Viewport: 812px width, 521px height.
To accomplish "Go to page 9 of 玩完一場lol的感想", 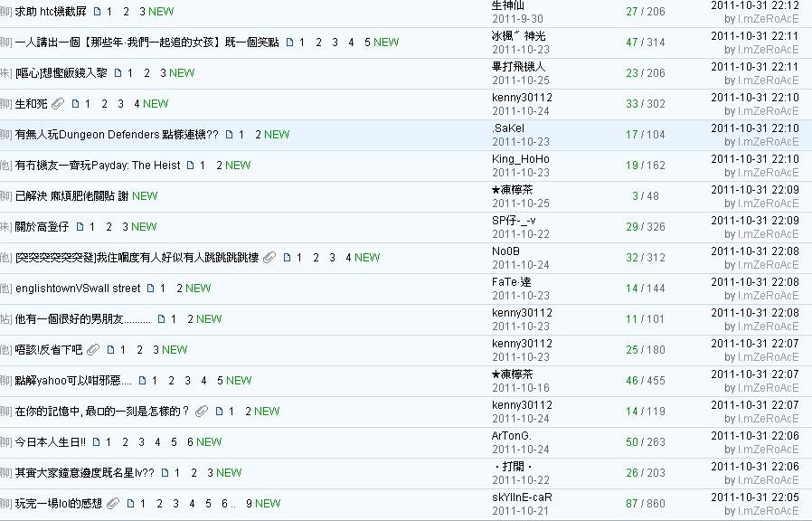I will 249,504.
